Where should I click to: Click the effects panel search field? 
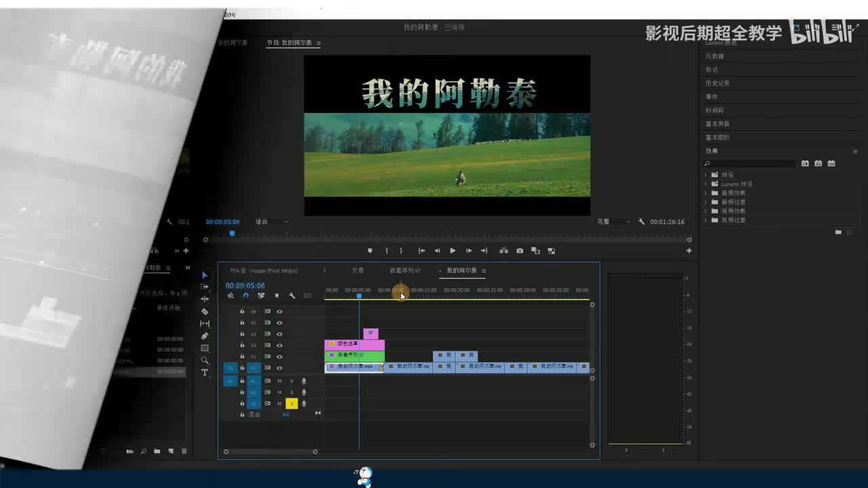click(x=751, y=163)
